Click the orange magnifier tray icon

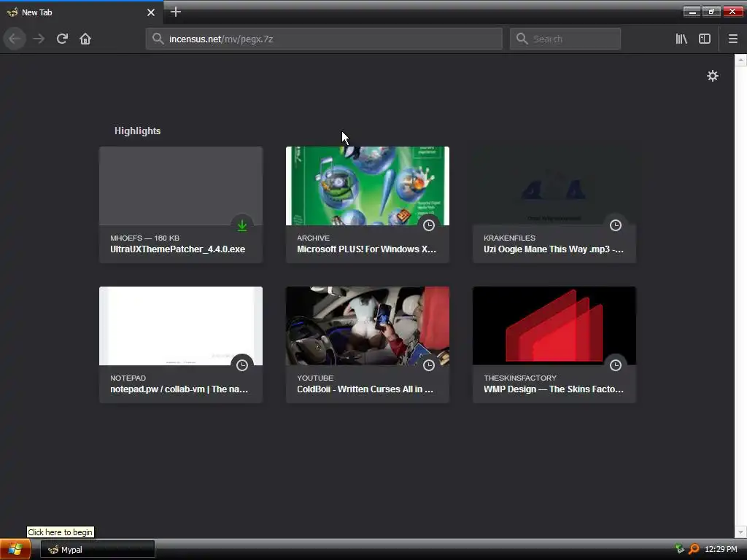(x=694, y=549)
